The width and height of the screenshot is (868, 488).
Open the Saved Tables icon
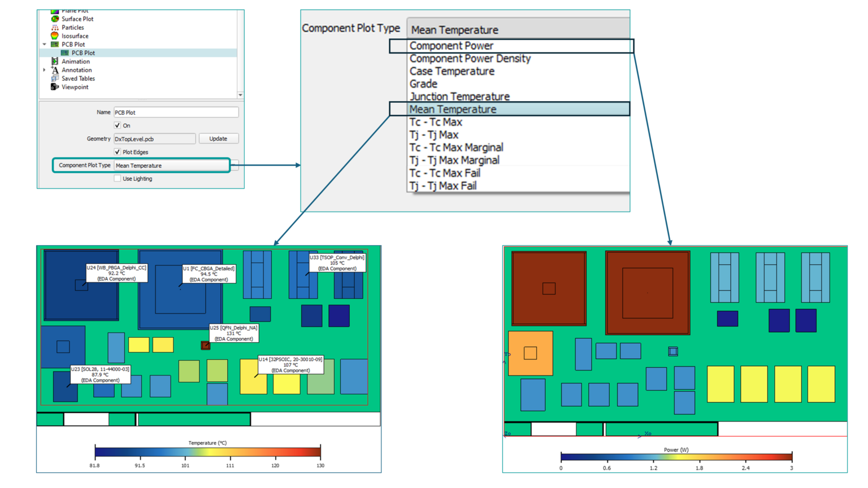click(x=55, y=78)
